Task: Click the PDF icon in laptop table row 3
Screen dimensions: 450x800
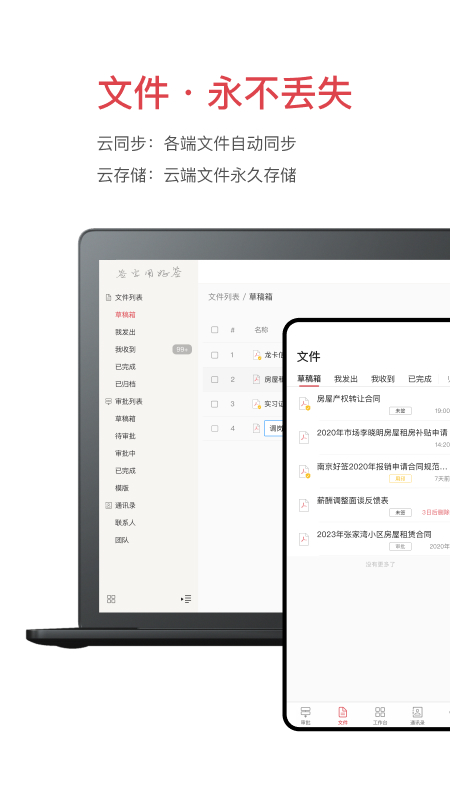Action: pyautogui.click(x=257, y=404)
